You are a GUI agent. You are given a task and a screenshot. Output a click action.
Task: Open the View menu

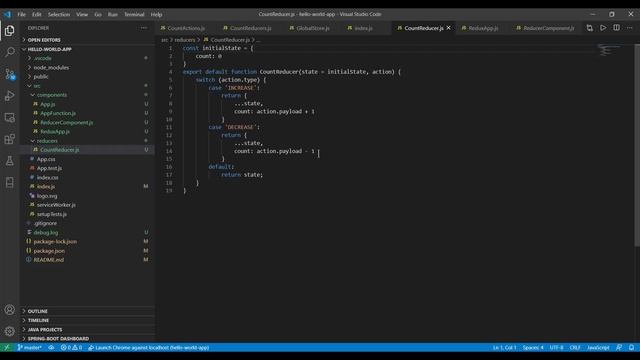[82, 14]
